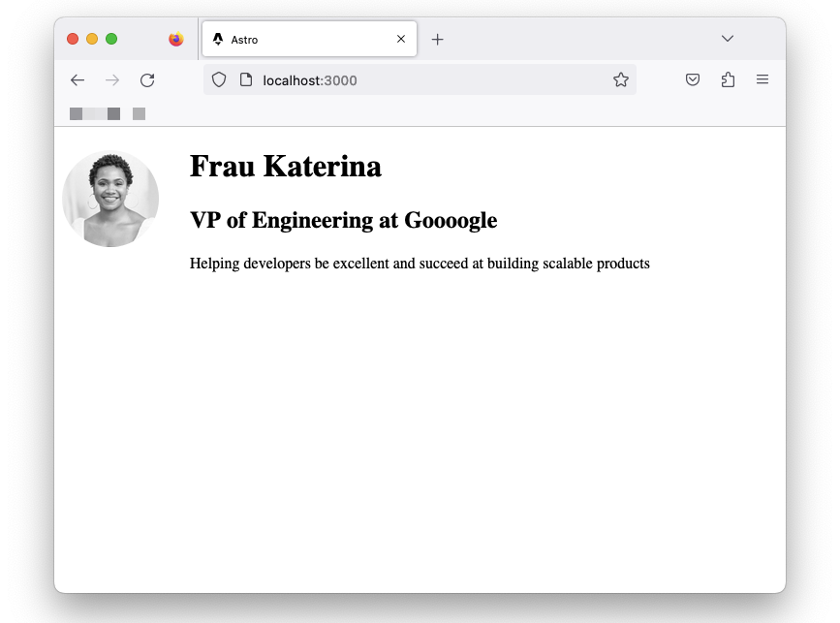
Task: Open the Pocket save panel
Action: pyautogui.click(x=692, y=79)
